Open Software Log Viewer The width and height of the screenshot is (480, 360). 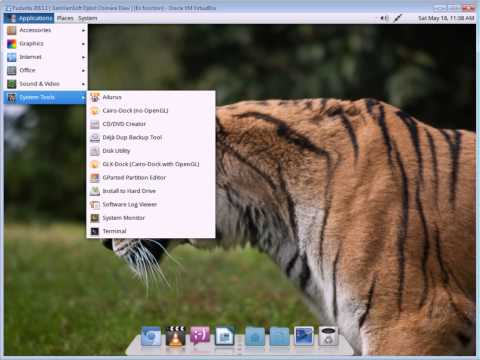(x=151, y=204)
